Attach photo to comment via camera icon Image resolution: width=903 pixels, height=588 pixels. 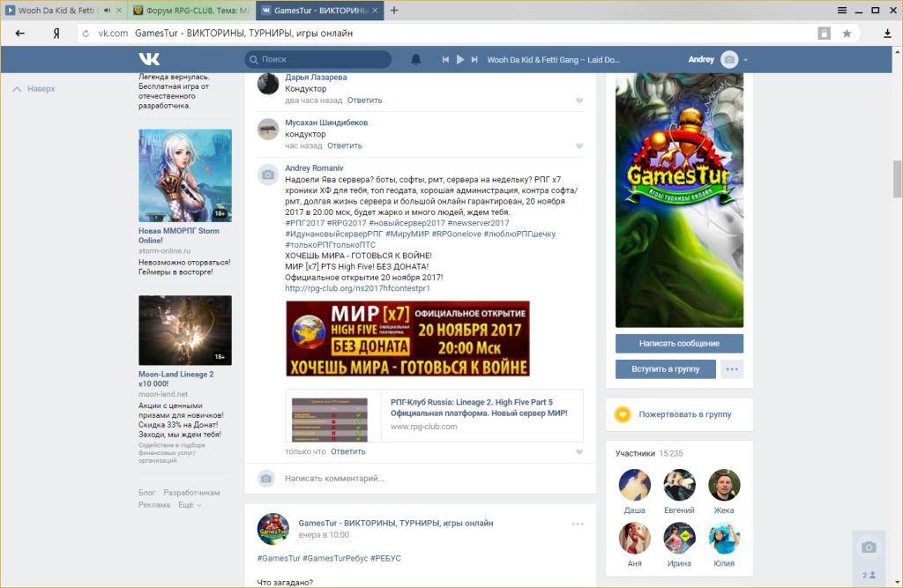[266, 478]
